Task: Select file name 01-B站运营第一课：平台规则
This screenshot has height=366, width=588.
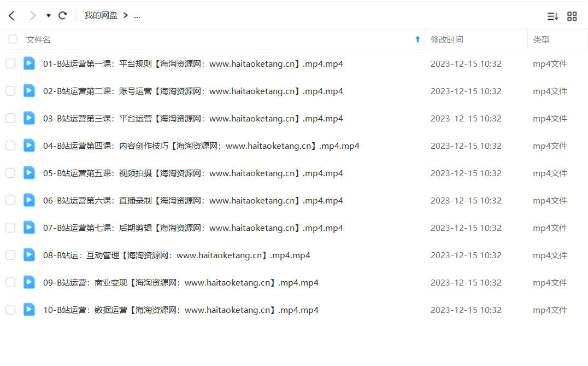Action: point(193,64)
